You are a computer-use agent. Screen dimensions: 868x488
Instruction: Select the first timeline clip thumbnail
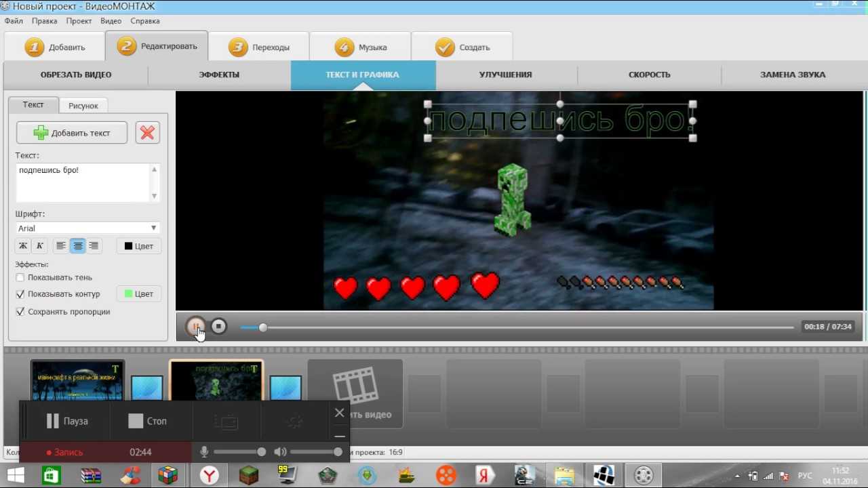click(78, 380)
